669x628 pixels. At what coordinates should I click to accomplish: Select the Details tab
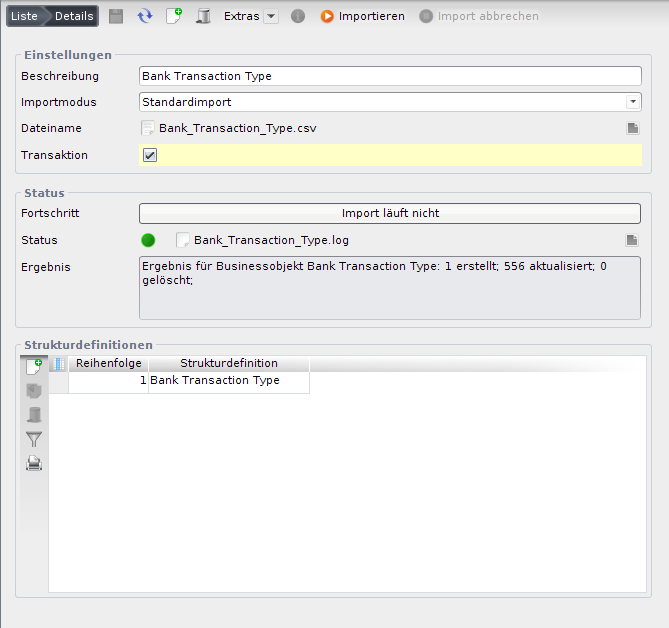click(74, 16)
